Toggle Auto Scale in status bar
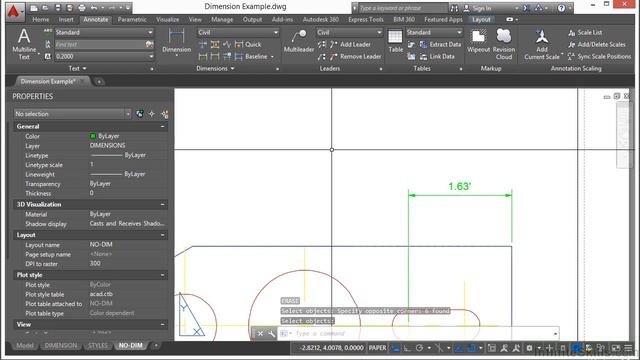 pos(516,348)
